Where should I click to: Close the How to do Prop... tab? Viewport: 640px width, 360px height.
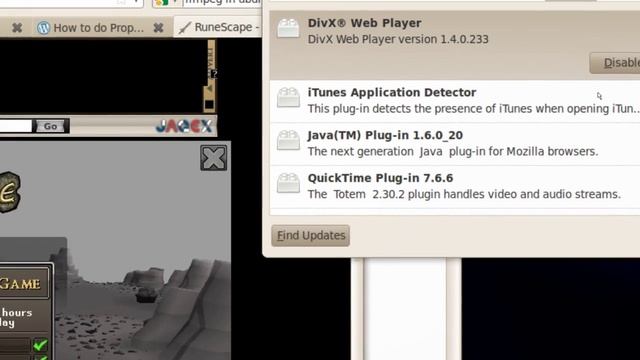coord(158,28)
